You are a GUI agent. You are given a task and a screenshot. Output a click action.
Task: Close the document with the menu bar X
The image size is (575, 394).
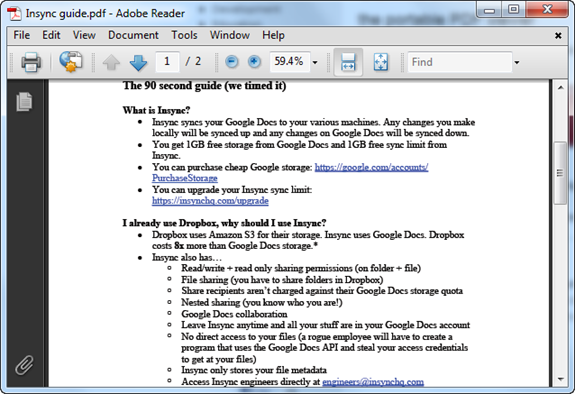[558, 36]
